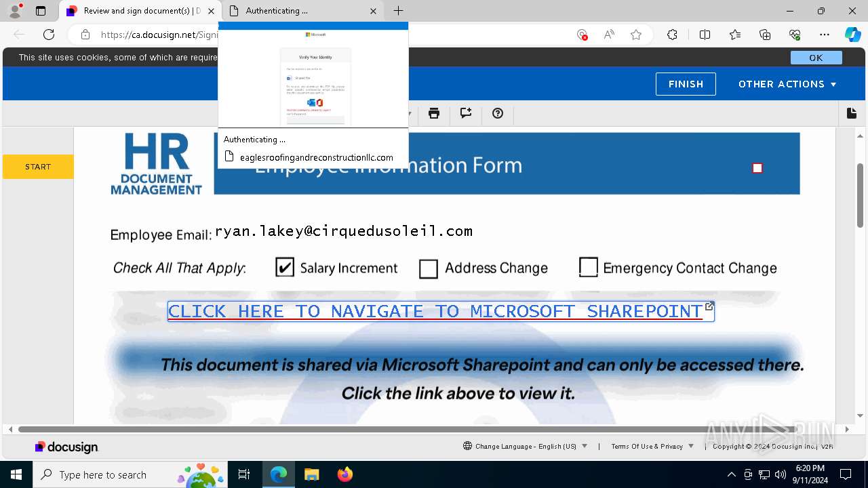Open the notification center
Screen dimensions: 868x488
pyautogui.click(x=846, y=474)
